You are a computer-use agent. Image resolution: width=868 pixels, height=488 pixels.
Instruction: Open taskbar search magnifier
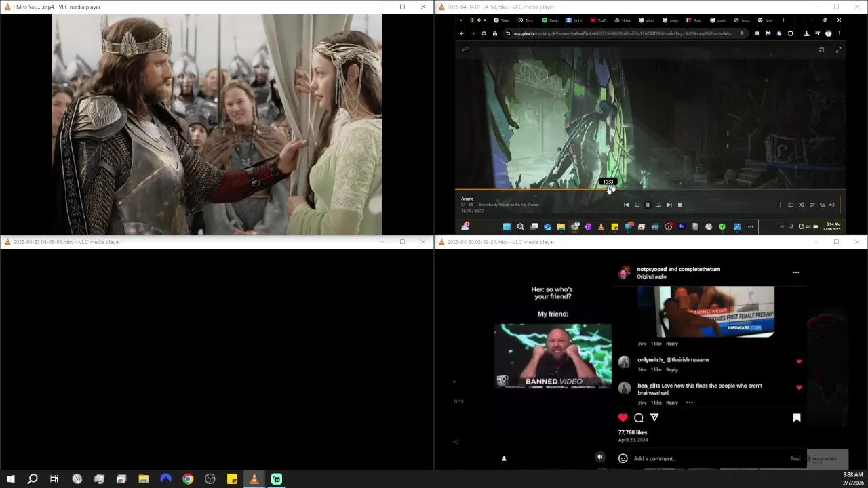point(32,479)
